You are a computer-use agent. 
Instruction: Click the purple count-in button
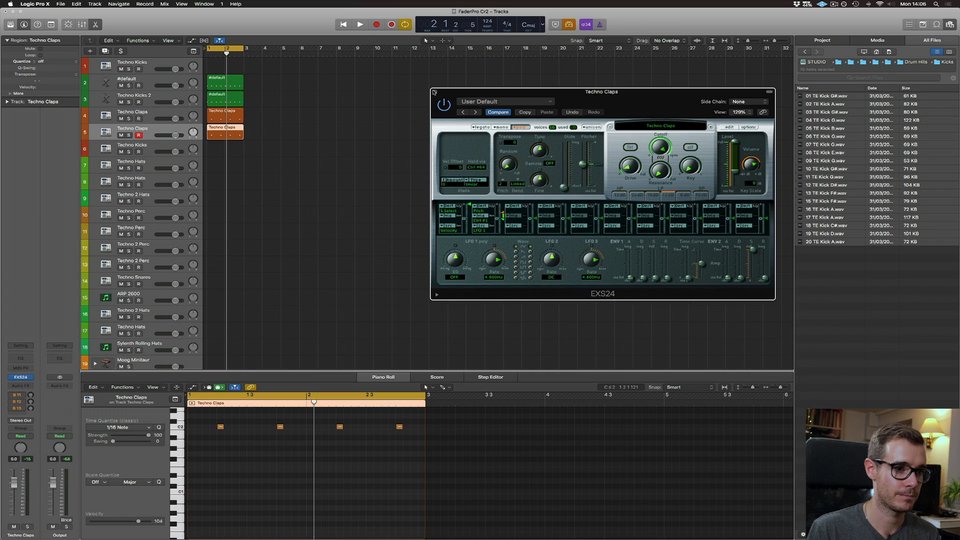[586, 24]
